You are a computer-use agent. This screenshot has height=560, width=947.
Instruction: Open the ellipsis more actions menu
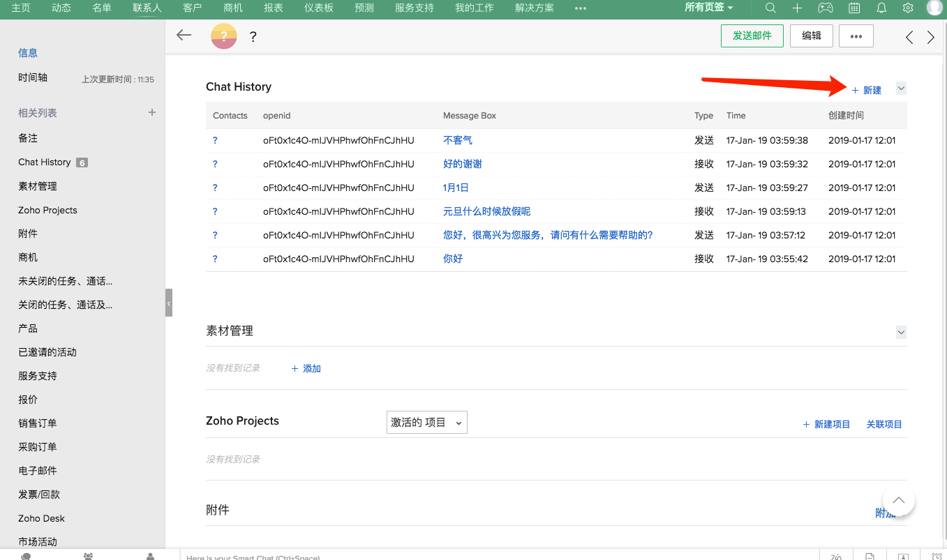[856, 36]
